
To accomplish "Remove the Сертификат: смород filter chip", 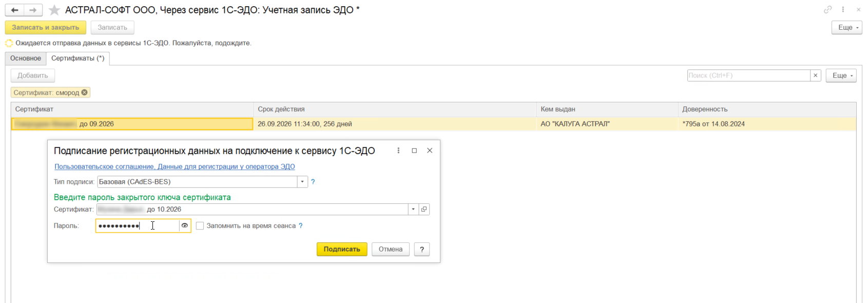I will tap(85, 92).
